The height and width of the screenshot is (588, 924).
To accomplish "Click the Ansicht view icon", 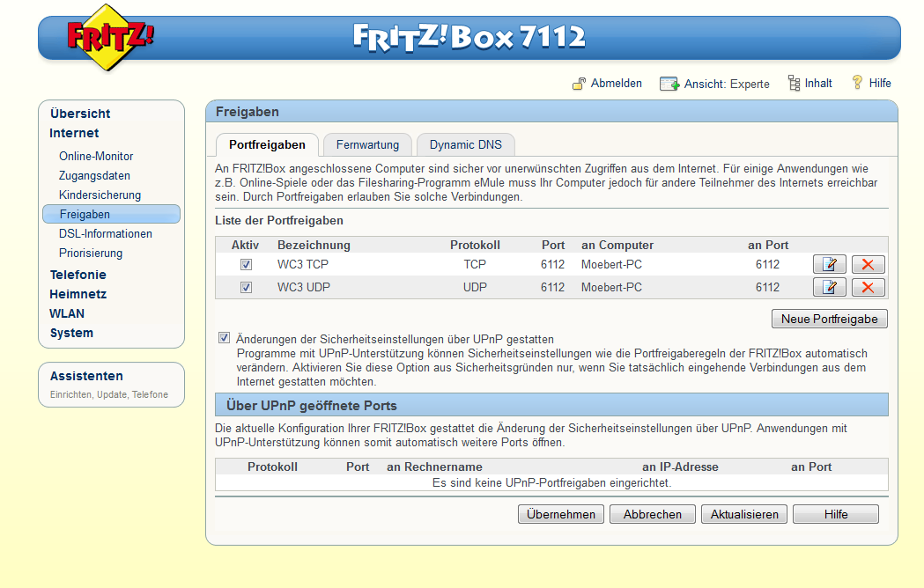I will (669, 84).
